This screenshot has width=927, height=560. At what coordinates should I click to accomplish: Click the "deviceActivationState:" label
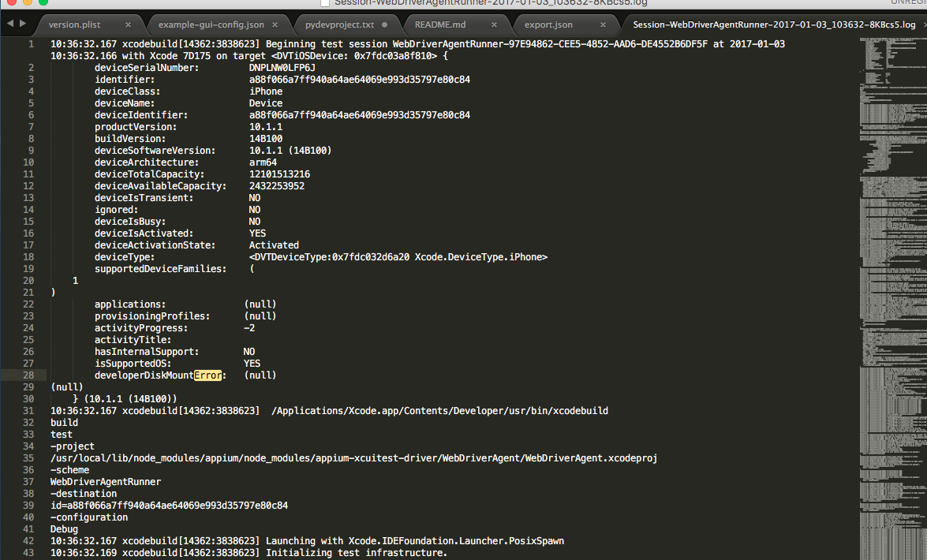(155, 245)
